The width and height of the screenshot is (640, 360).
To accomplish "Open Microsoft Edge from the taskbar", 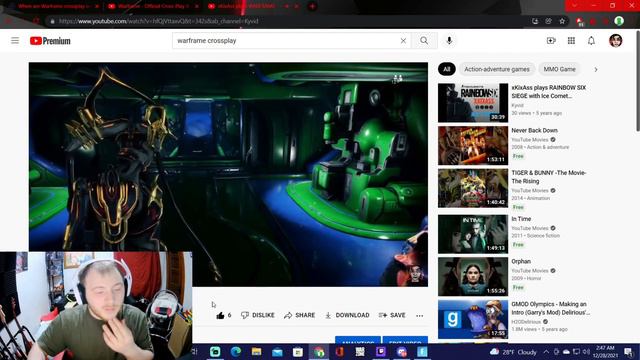I will (x=236, y=351).
